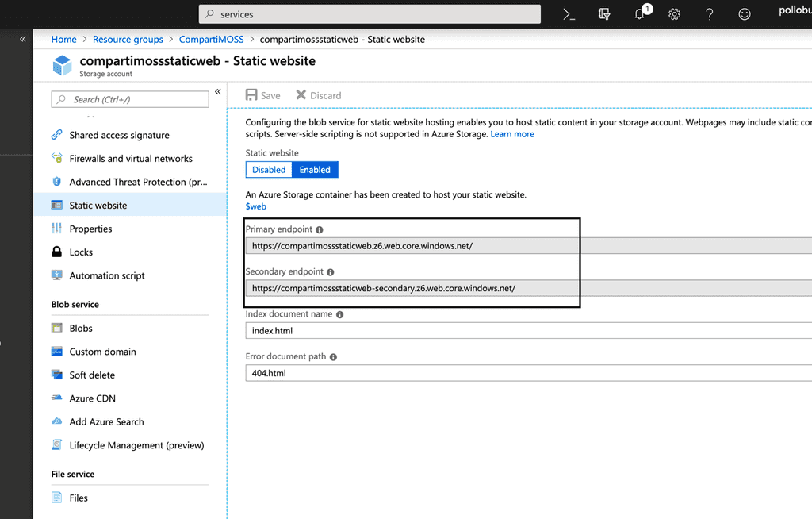Viewport: 812px width, 519px height.
Task: Click the Discard button label
Action: [x=326, y=95]
